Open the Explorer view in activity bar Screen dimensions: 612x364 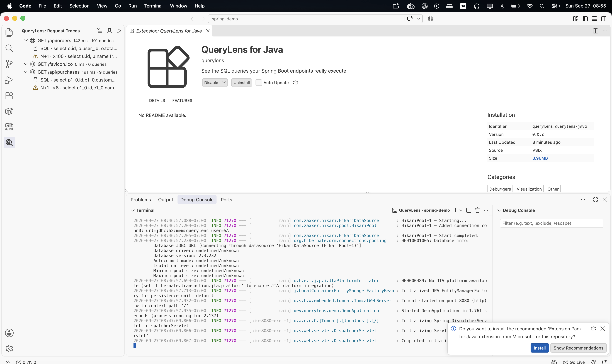pyautogui.click(x=9, y=32)
